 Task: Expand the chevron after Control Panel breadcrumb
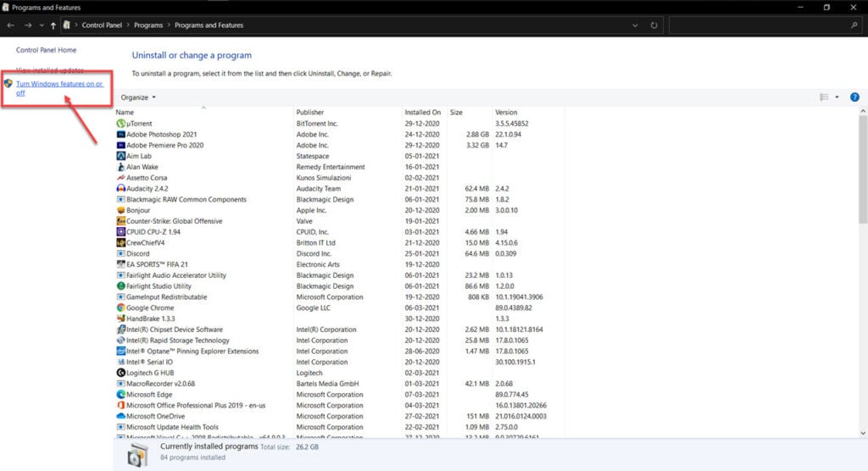128,25
